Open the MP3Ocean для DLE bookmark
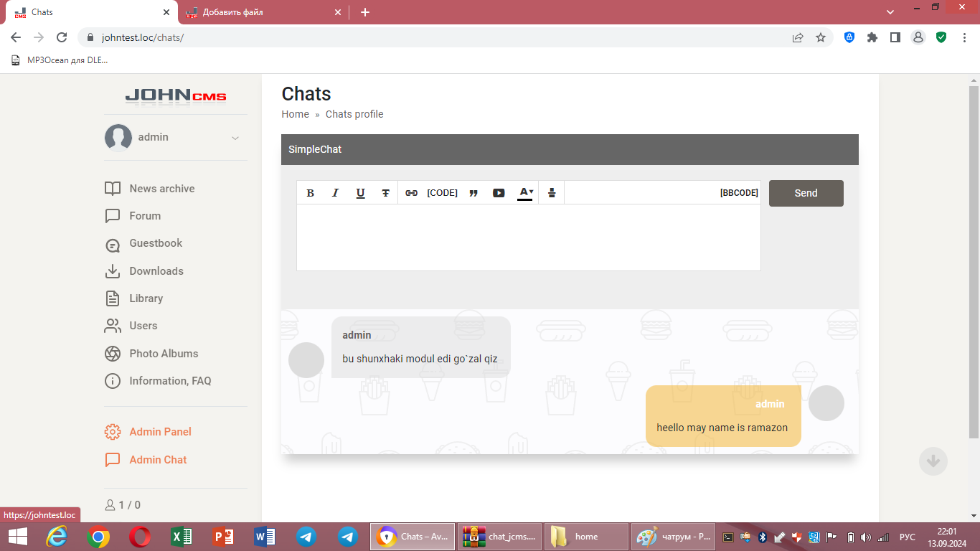The height and width of the screenshot is (551, 980). (x=60, y=60)
